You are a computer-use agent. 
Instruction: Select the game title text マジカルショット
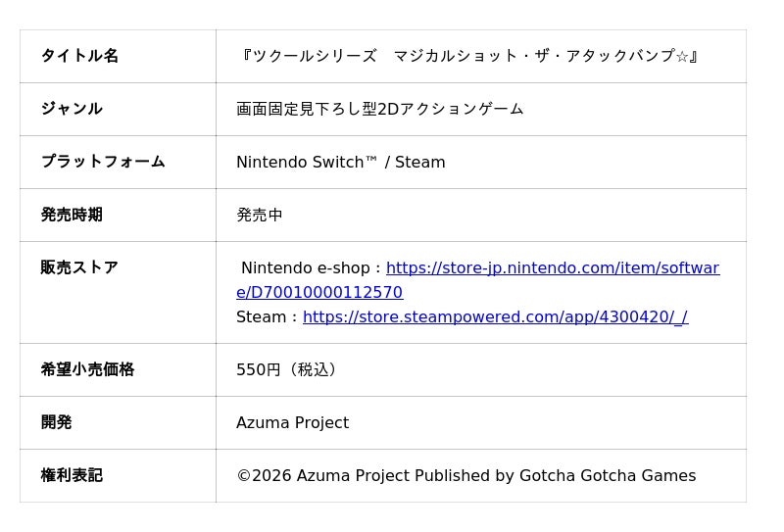click(454, 56)
